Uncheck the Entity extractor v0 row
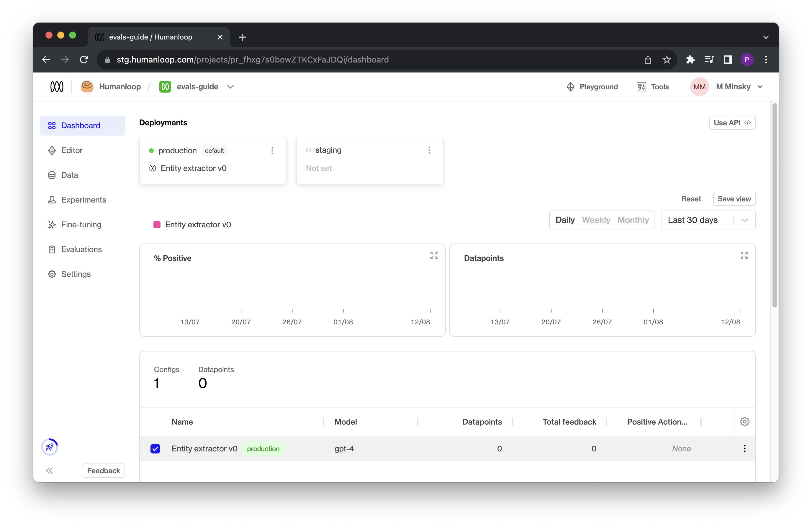Viewport: 812px width, 526px height. pyautogui.click(x=155, y=449)
